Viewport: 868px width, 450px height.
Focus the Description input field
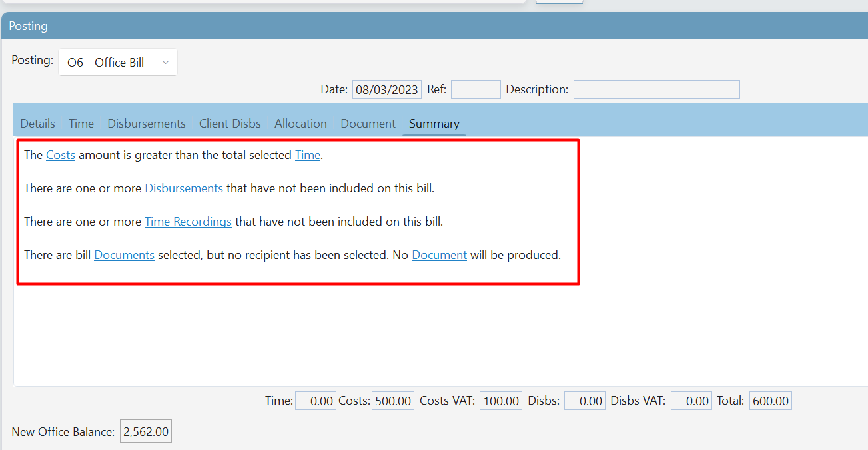click(657, 89)
